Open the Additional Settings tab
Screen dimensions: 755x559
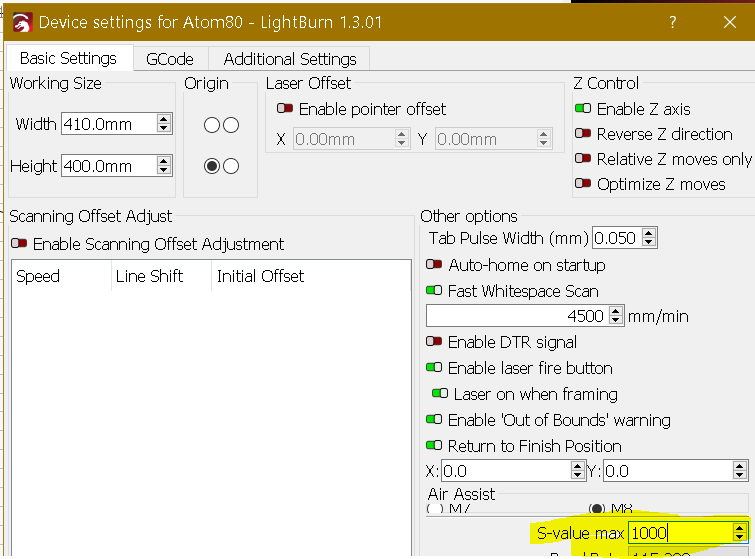pyautogui.click(x=290, y=59)
